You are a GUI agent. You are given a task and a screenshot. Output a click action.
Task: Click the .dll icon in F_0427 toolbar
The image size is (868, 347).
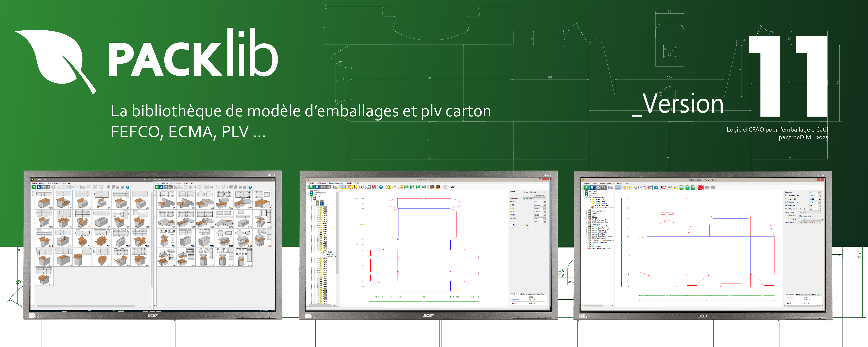(452, 187)
